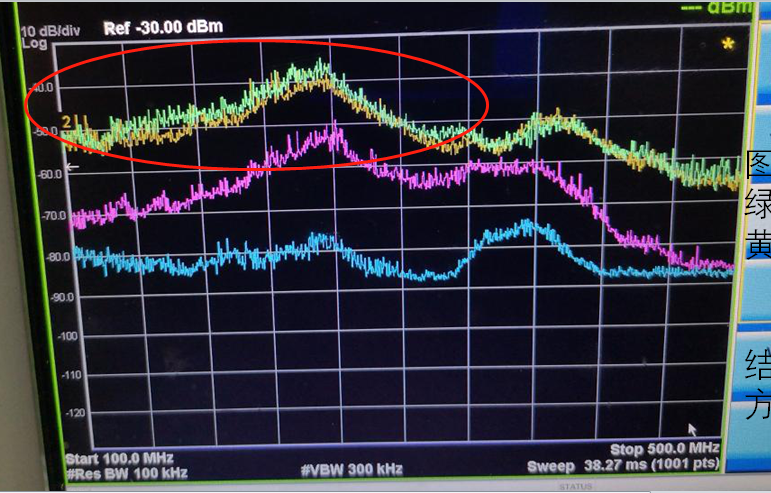Click the 'Sweep 38.27 ms (1001 pts)' readout
The image size is (771, 493).
623,465
